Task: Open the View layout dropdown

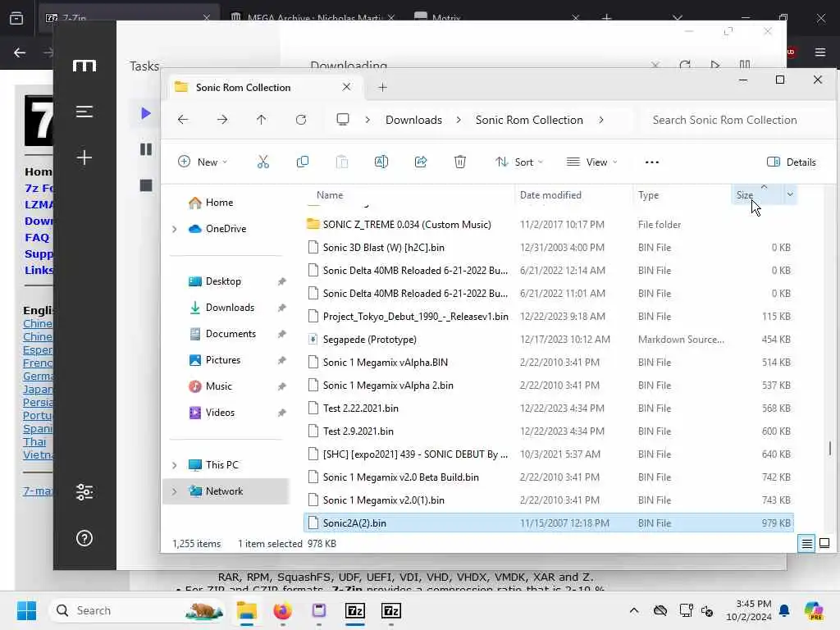Action: pos(592,162)
